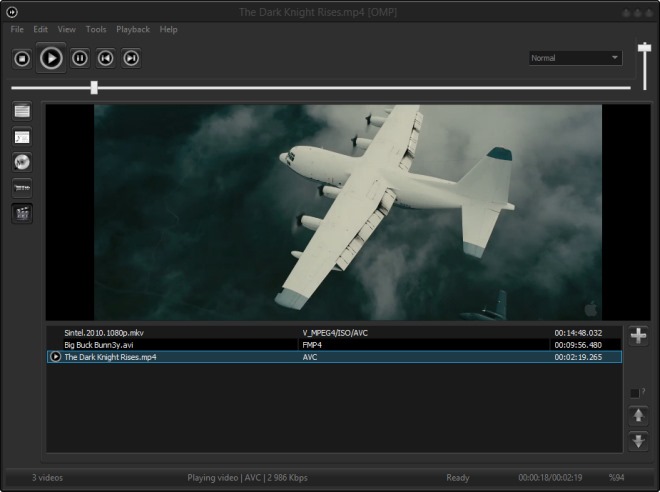Toggle the small checkbox beside the playlist
The image size is (660, 492).
click(635, 394)
